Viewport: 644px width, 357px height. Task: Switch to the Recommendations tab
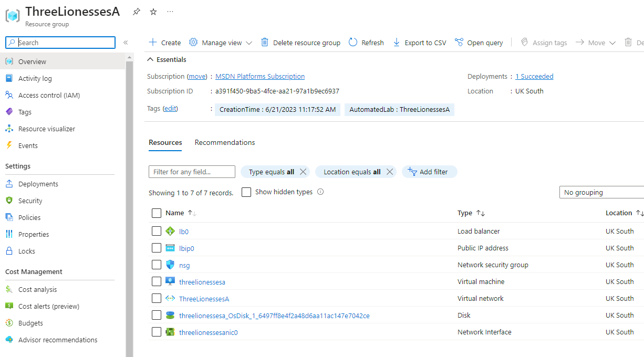point(225,143)
